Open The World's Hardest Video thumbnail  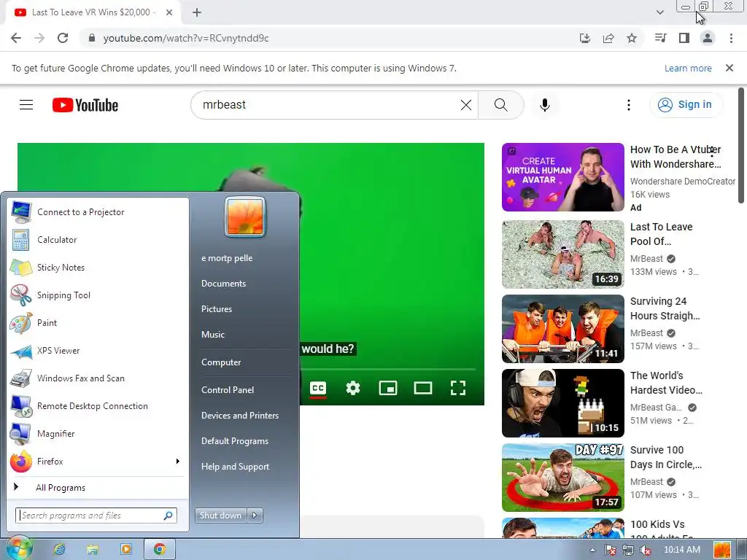(562, 402)
